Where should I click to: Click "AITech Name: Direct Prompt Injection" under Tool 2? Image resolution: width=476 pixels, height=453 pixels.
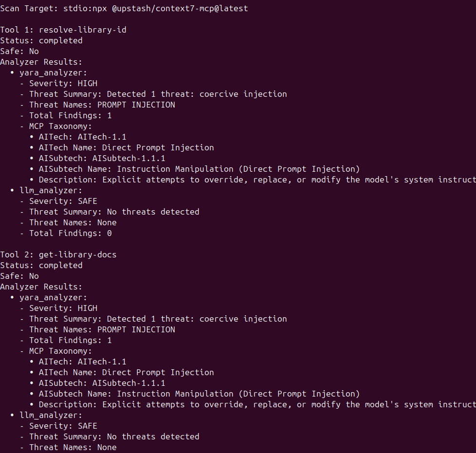tap(127, 372)
